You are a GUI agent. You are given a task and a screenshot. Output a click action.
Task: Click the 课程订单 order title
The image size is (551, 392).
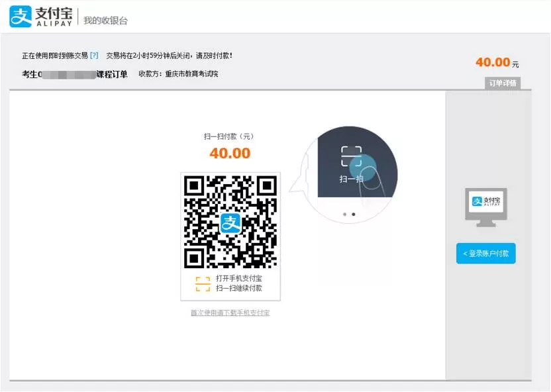pyautogui.click(x=112, y=74)
